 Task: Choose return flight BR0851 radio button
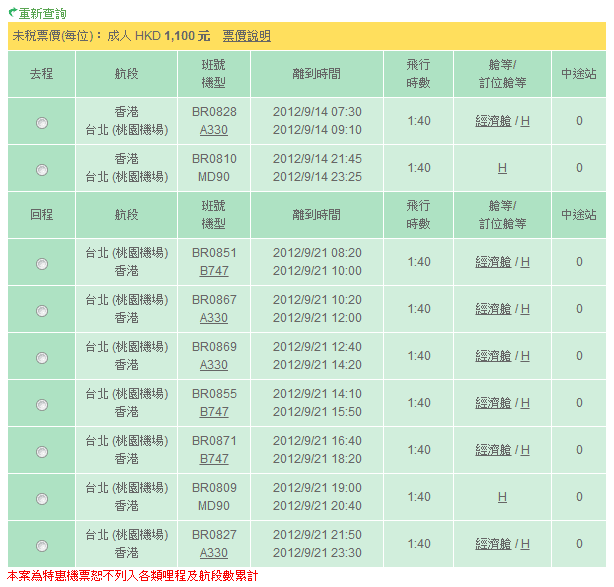(x=42, y=263)
